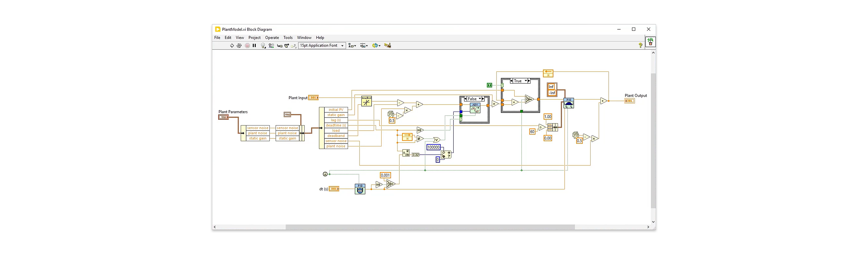Open the Help menu
868x254 pixels.
320,38
